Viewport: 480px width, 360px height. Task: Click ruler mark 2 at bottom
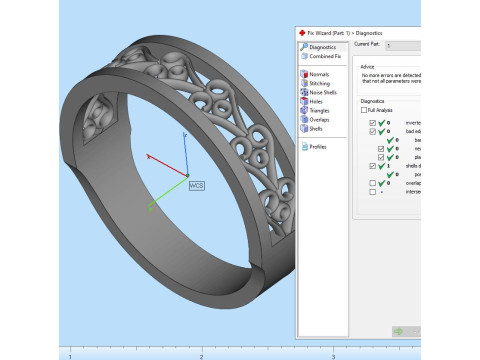pyautogui.click(x=201, y=357)
